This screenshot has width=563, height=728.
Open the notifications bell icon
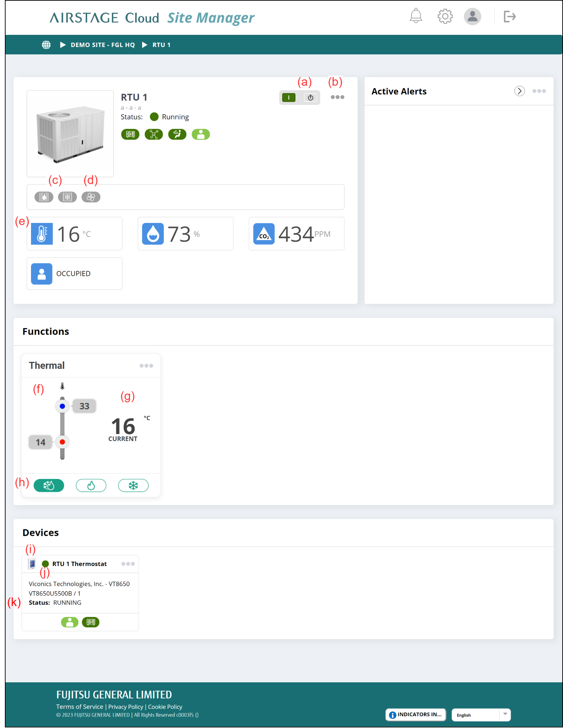[416, 16]
